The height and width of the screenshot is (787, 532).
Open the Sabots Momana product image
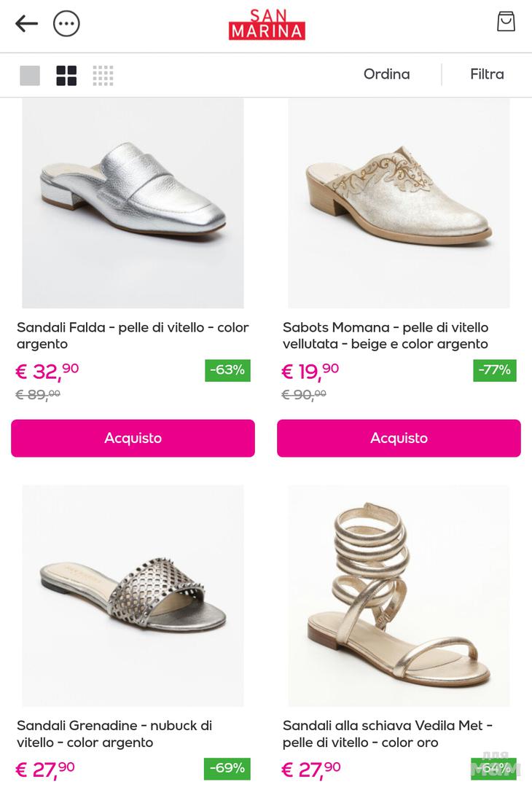pos(399,203)
